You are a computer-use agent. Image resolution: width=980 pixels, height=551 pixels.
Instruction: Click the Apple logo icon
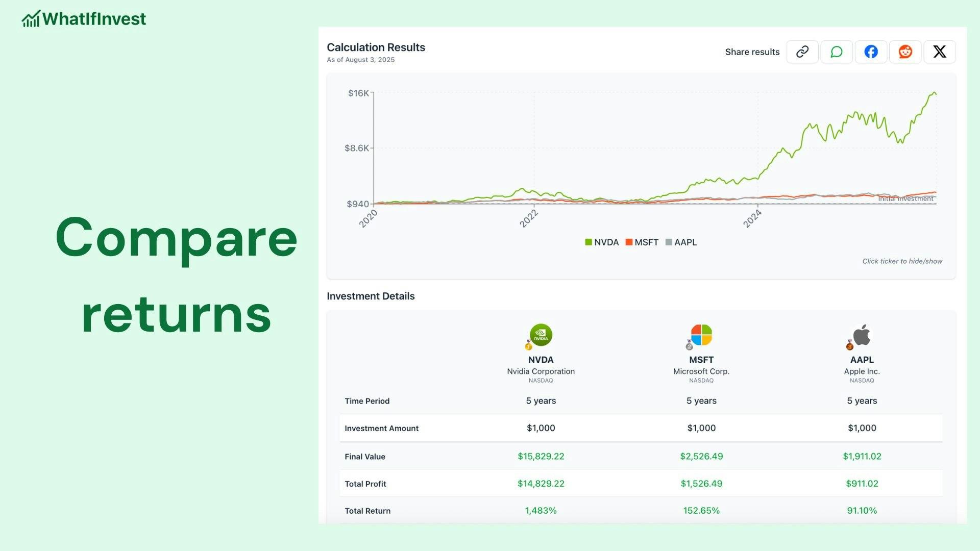tap(862, 335)
